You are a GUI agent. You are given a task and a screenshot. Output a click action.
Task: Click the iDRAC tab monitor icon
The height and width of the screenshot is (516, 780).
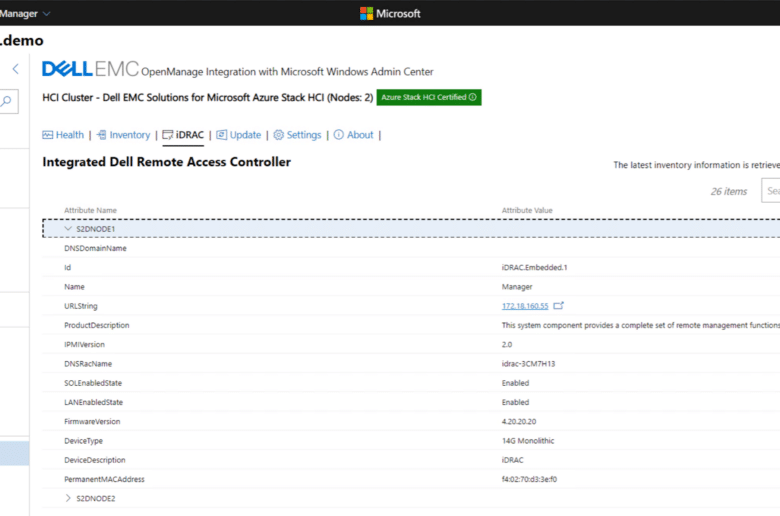168,135
